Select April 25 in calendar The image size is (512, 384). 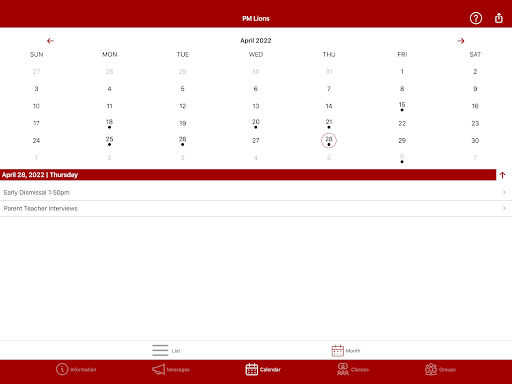click(109, 141)
